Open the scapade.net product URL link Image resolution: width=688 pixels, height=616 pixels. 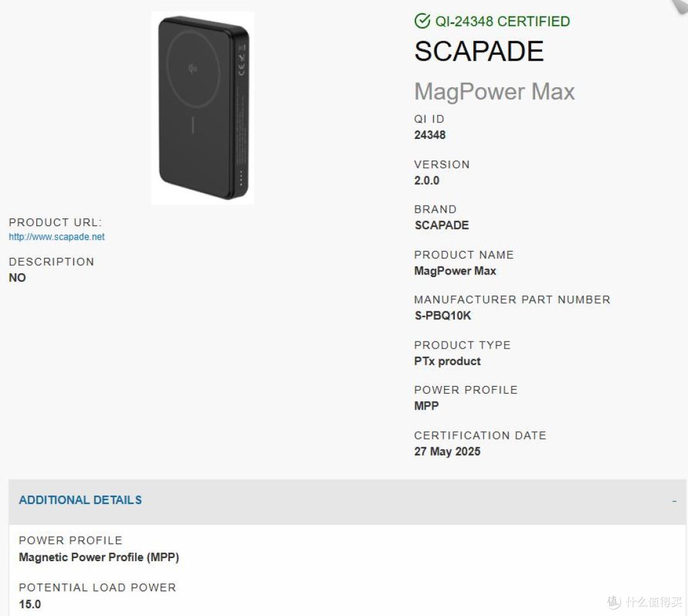point(57,237)
